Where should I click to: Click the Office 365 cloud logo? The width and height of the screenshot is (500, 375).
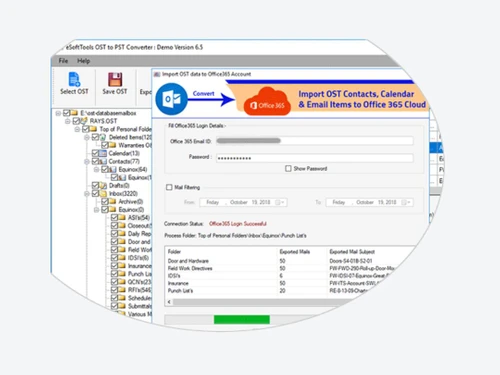click(267, 101)
